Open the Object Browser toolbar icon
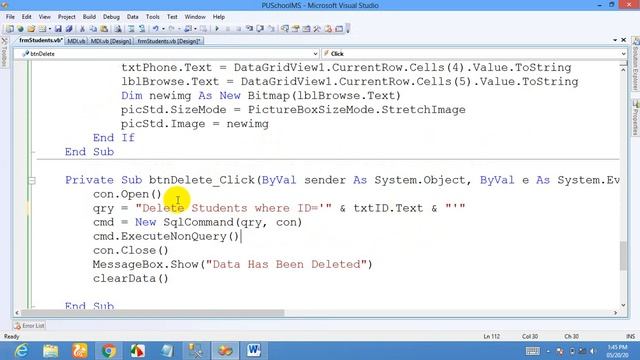640x360 pixels. coord(306,29)
